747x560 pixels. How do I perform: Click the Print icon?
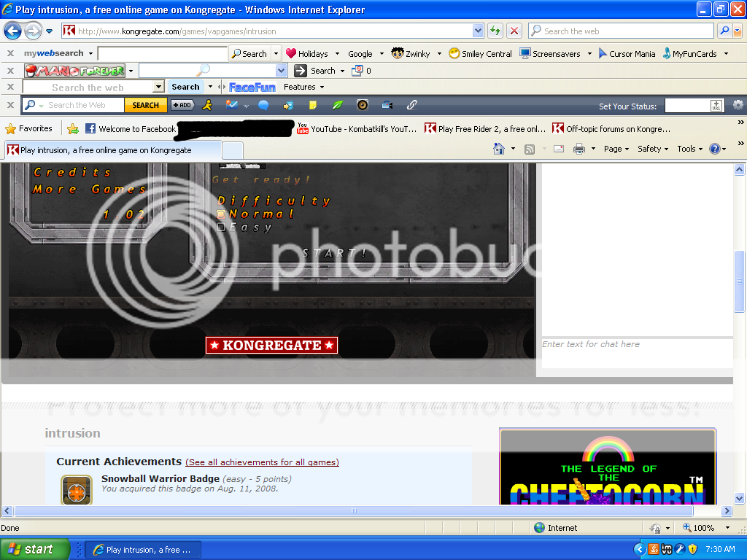point(579,149)
